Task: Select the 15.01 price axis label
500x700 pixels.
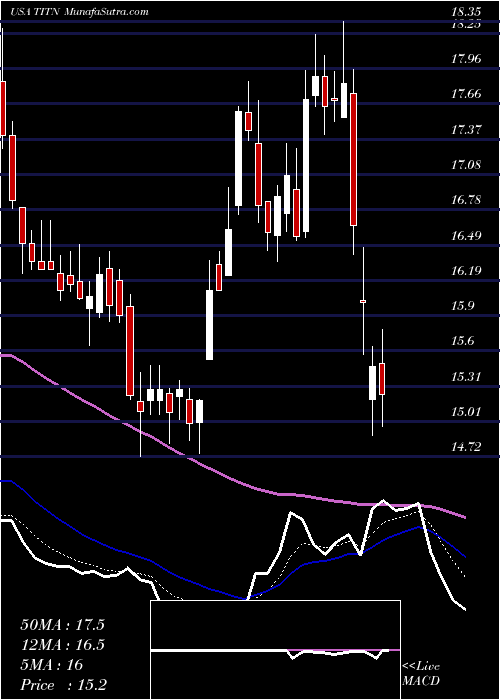Action: (466, 411)
